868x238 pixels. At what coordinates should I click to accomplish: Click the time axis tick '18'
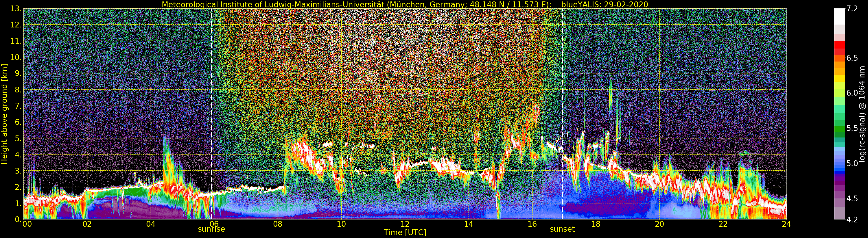[596, 224]
